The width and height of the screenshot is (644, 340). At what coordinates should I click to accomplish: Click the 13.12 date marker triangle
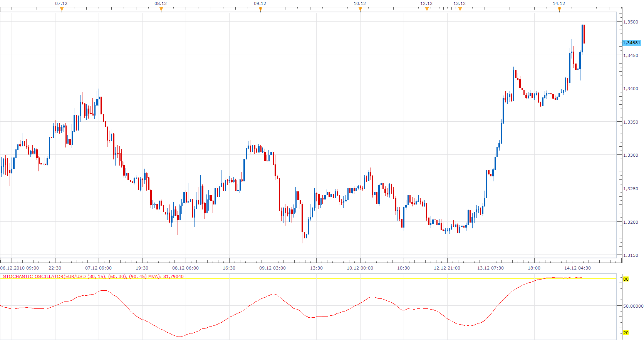[460, 10]
